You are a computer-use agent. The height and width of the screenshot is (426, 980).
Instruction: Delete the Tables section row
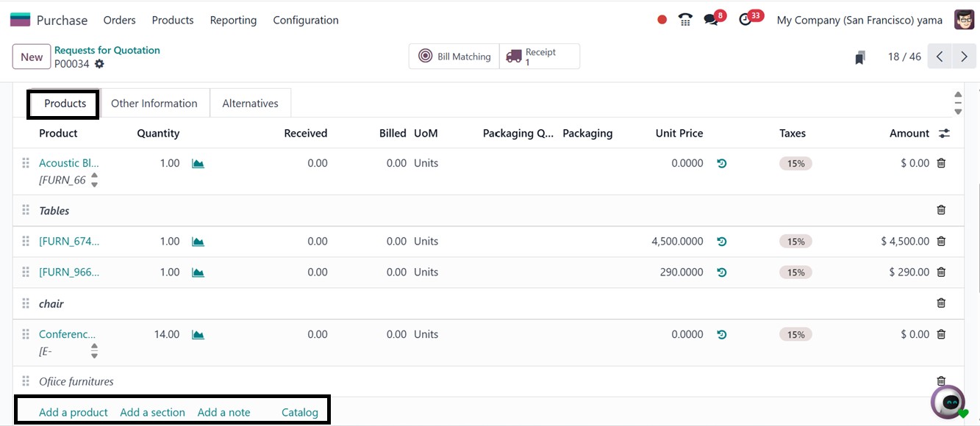click(941, 210)
